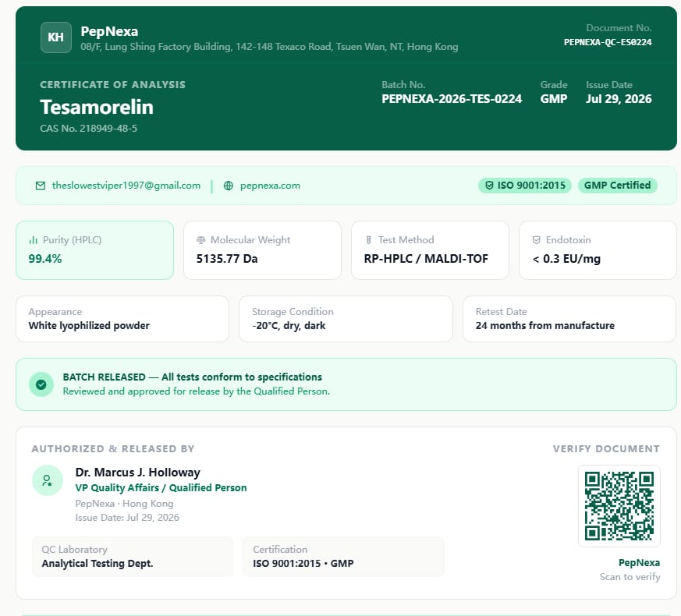The width and height of the screenshot is (681, 616).
Task: Click VP Quality Affairs / Qualified Person title
Action: point(161,488)
